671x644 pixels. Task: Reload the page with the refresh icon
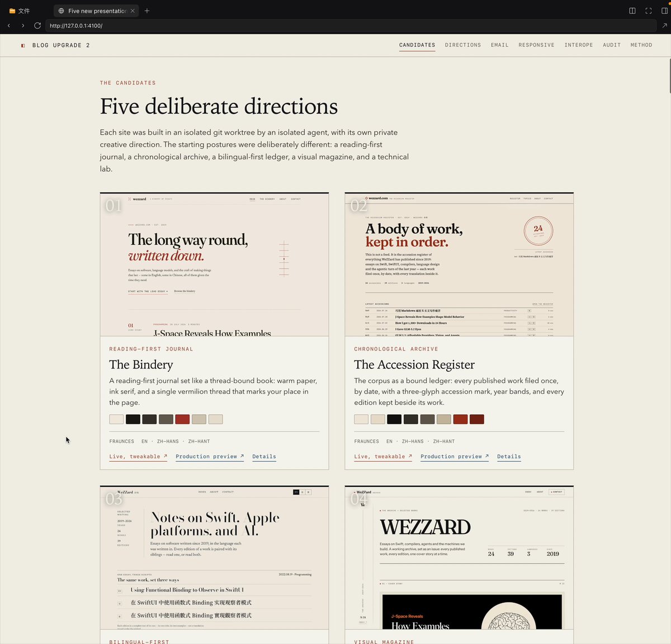pyautogui.click(x=37, y=26)
